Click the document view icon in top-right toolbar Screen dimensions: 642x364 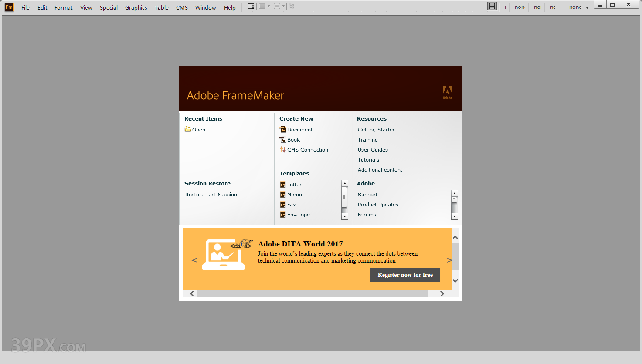pos(492,6)
